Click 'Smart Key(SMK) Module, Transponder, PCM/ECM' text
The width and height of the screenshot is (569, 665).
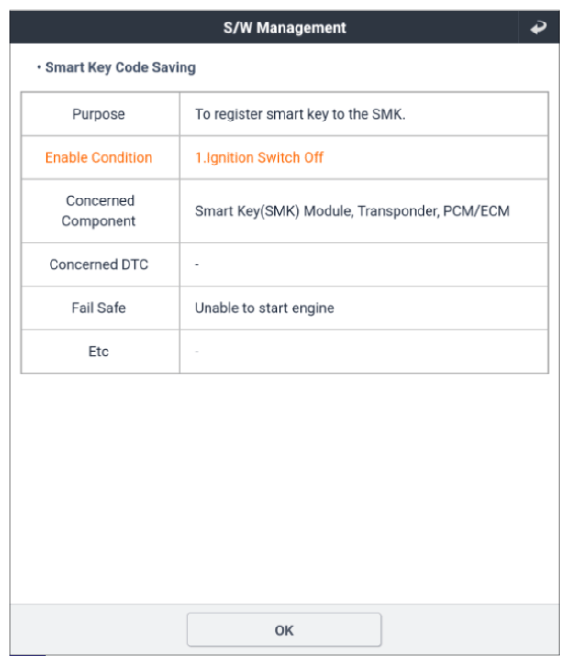tap(352, 211)
